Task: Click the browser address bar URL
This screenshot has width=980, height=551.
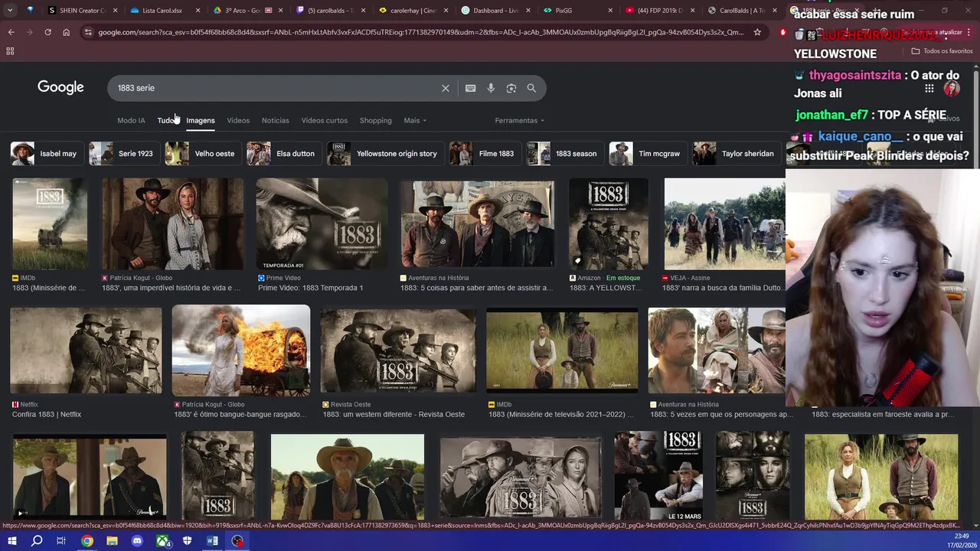Action: 420,32
